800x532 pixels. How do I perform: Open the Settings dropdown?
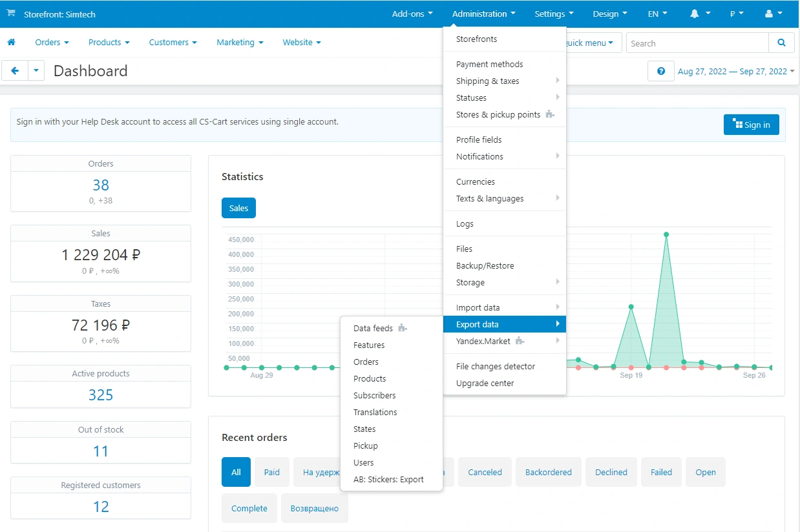pos(554,14)
